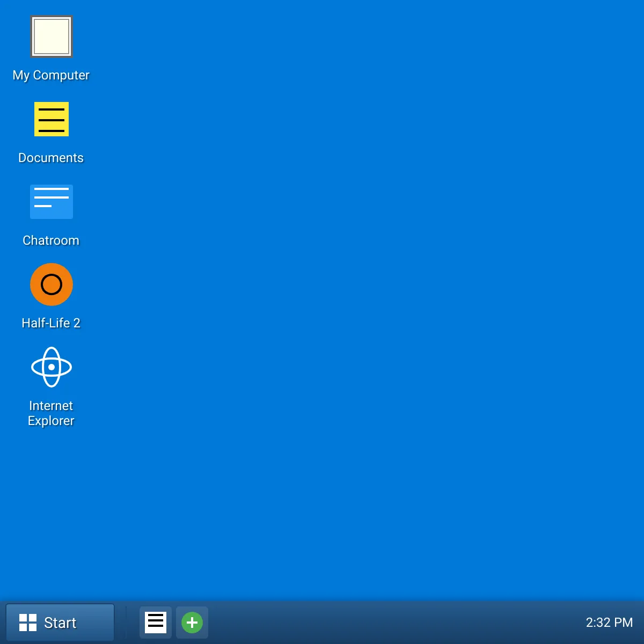644x644 pixels.
Task: Open the Chatroom desktop icon
Action: [52, 202]
